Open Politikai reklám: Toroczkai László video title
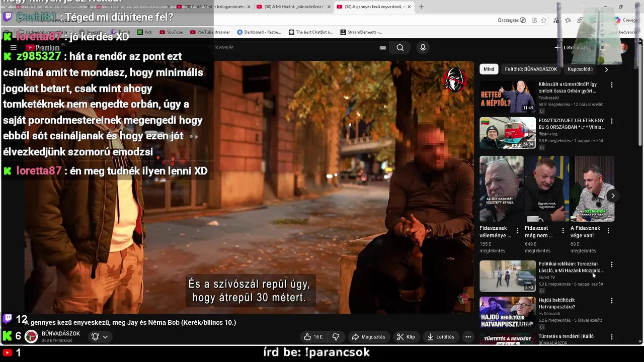The image size is (644, 362). point(571,267)
